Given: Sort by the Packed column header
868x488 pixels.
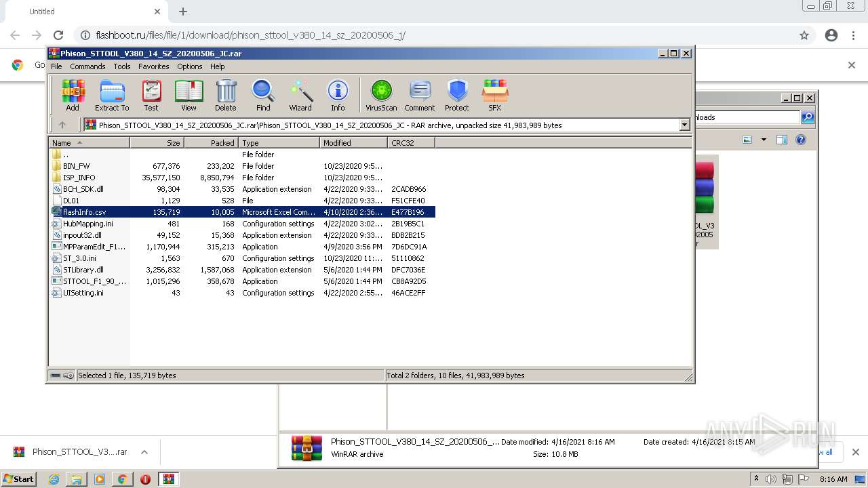Looking at the screenshot, I should coord(211,143).
